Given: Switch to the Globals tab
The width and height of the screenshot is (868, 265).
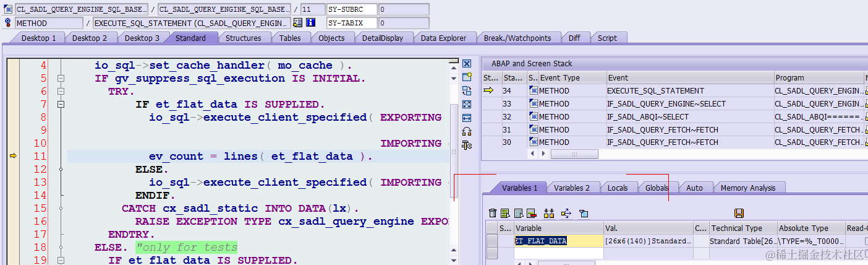Looking at the screenshot, I should [x=657, y=188].
